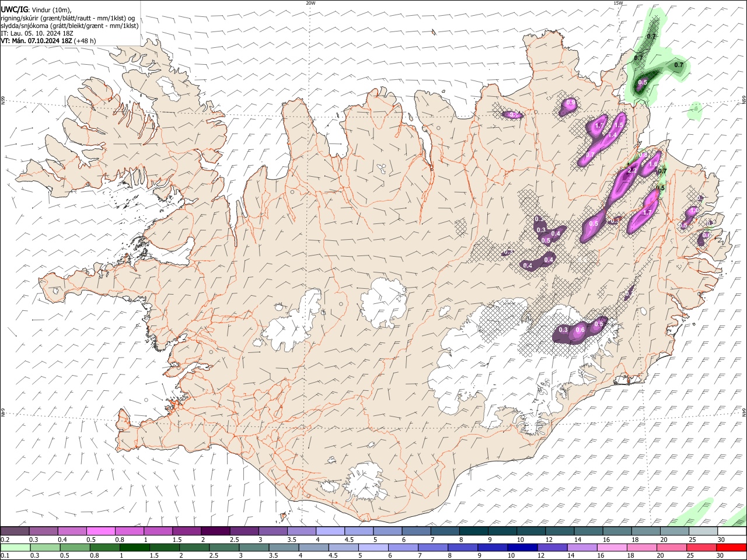Select the light grey 25 upper legend swatch
This screenshot has height=560, width=747.
(703, 531)
